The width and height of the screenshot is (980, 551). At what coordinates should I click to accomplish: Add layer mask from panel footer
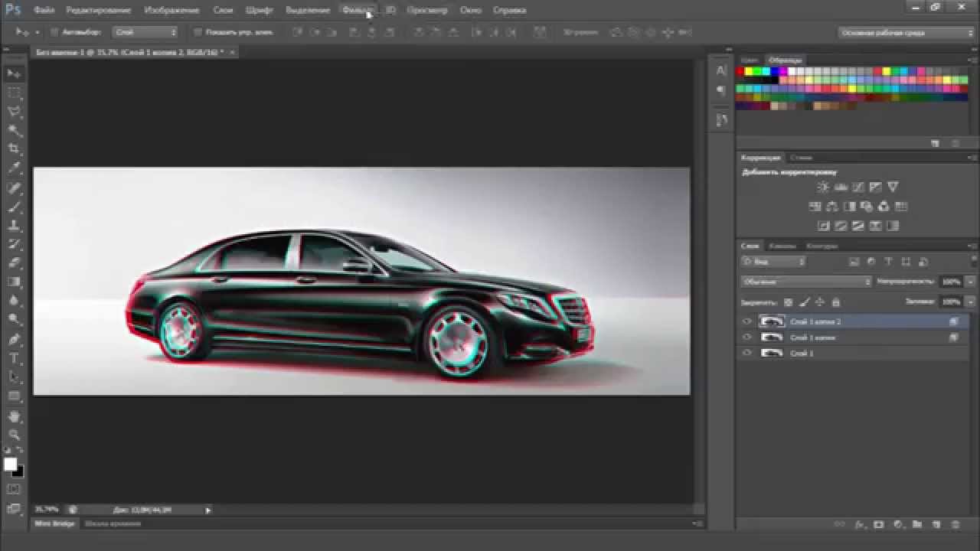[878, 525]
